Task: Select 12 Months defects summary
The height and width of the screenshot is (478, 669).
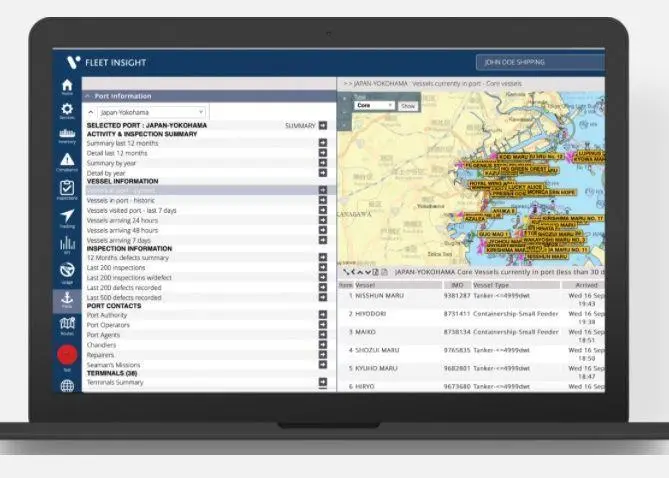Action: point(128,257)
